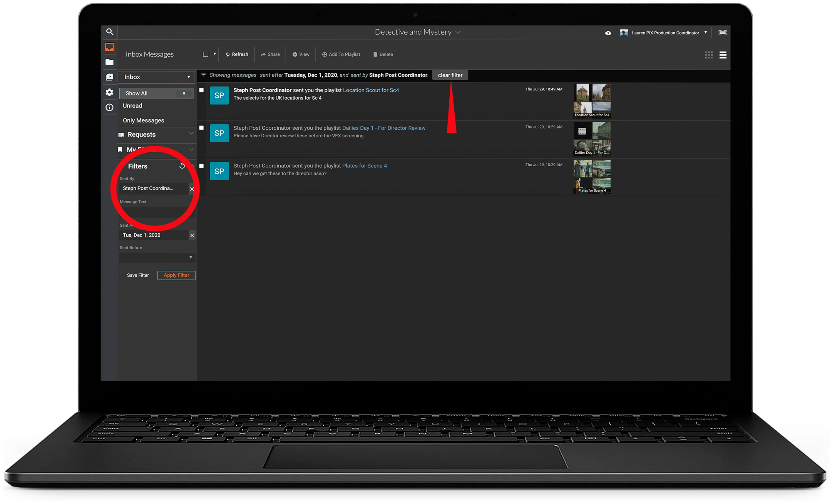
Task: Click the info circle sidebar icon
Action: coord(109,107)
